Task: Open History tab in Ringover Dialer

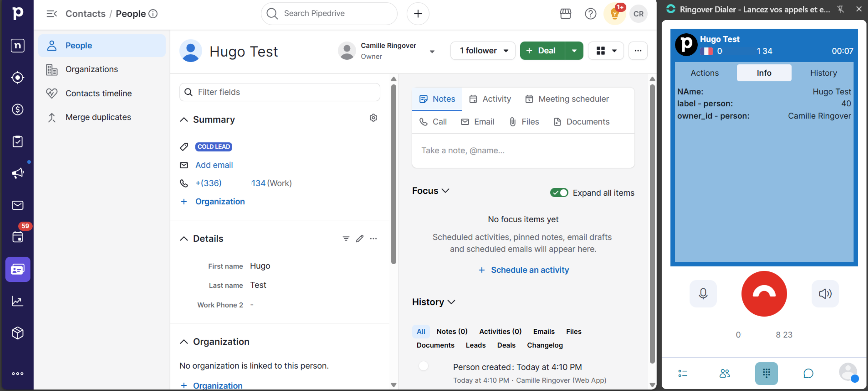Action: point(823,73)
